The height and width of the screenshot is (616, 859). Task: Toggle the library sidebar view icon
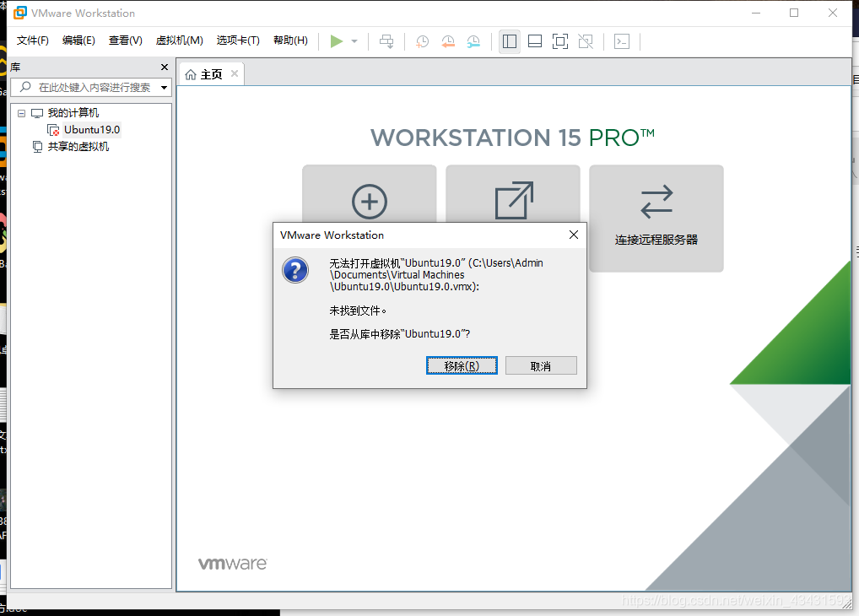(510, 41)
